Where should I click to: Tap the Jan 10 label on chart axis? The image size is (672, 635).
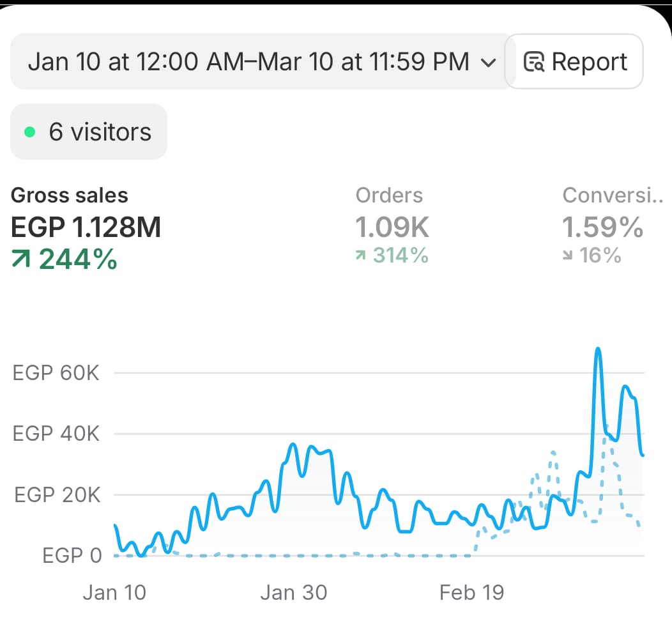click(x=114, y=592)
